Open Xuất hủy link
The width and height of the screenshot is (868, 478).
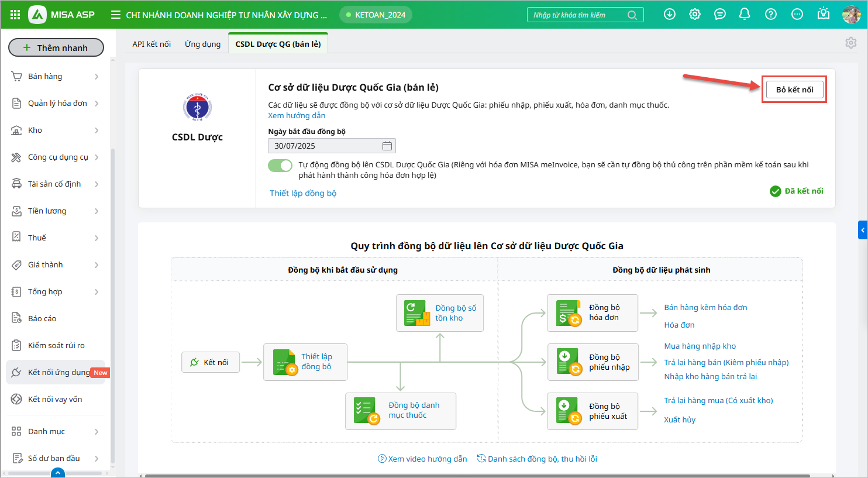680,419
